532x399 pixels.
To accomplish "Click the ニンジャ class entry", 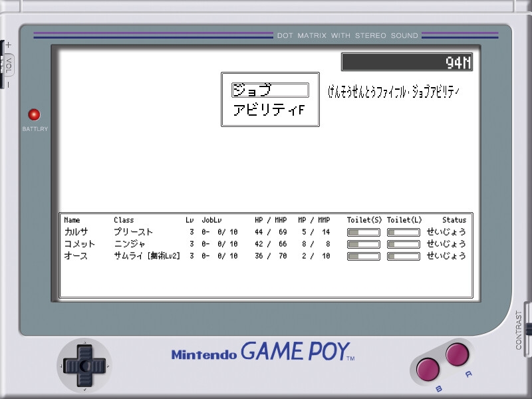I will click(130, 243).
